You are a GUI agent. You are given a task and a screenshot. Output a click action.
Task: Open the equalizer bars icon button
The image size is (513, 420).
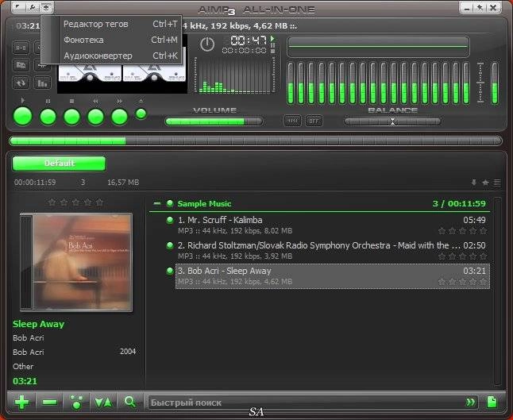point(42,83)
